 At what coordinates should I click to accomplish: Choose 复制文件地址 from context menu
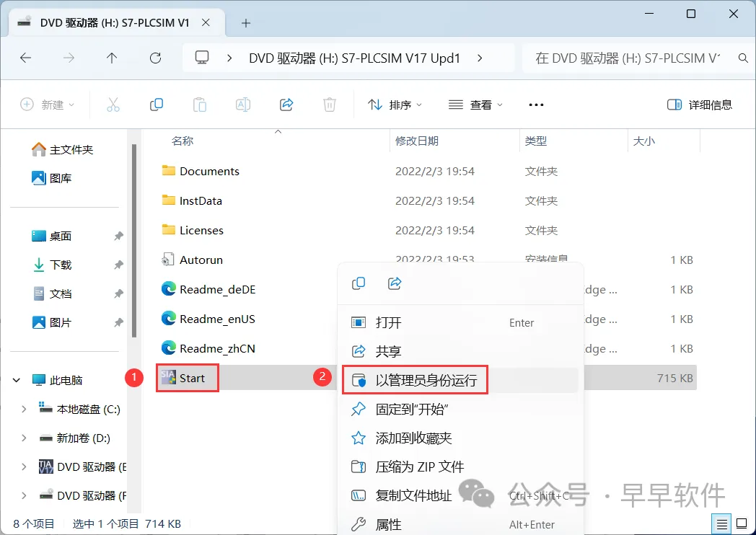[x=460, y=495]
